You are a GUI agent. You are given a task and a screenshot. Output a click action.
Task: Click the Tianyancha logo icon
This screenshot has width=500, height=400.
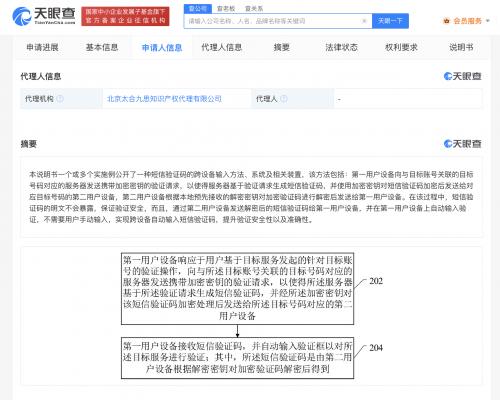22,16
